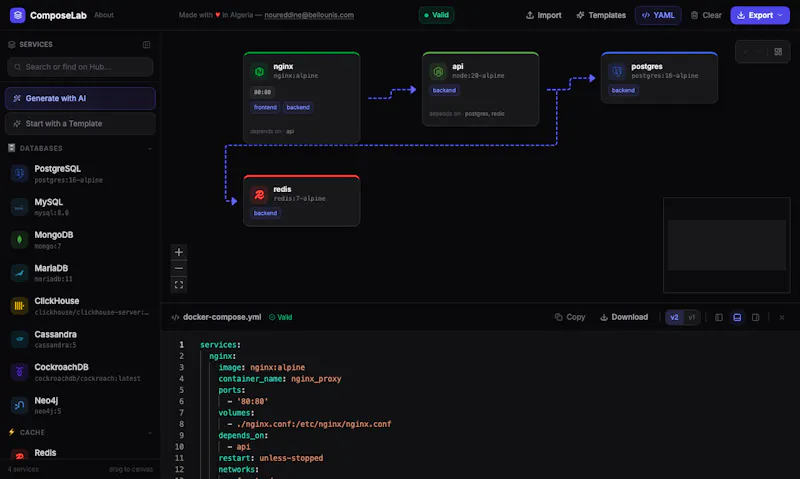Redo the last canvas action
The width and height of the screenshot is (800, 479).
(x=760, y=52)
